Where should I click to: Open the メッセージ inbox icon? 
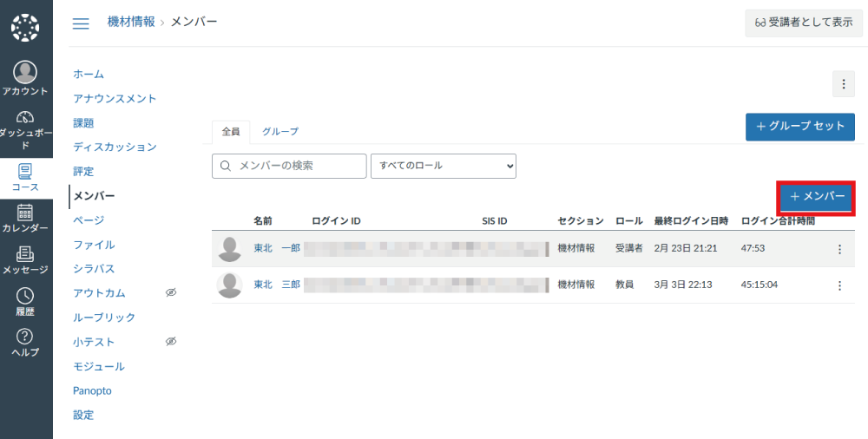point(25,254)
